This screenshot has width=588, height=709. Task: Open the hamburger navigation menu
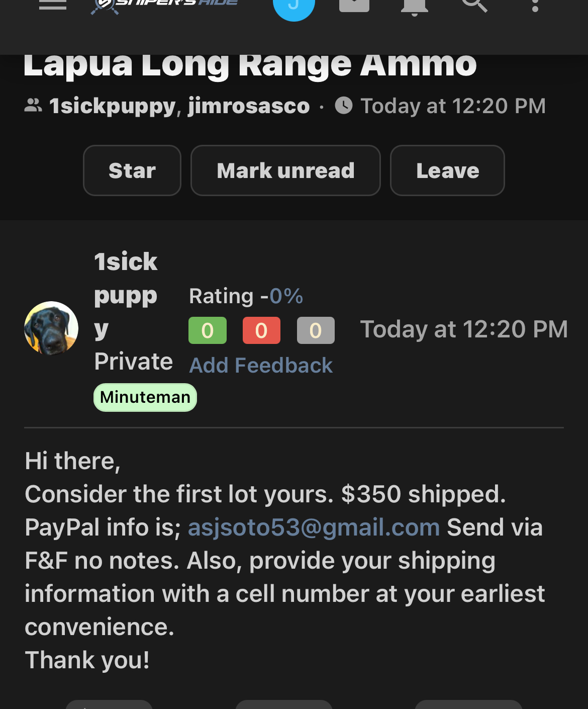(53, 5)
